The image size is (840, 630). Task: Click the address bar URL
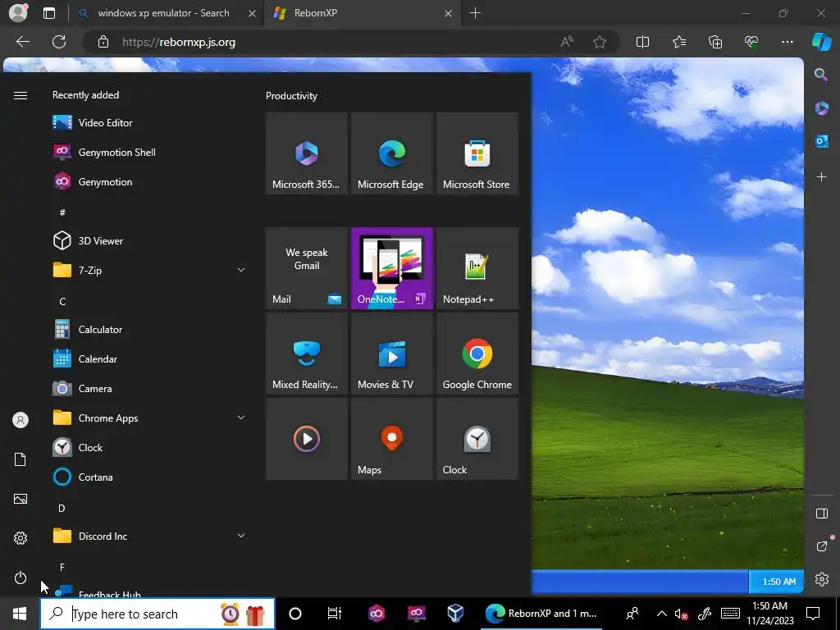pyautogui.click(x=179, y=43)
